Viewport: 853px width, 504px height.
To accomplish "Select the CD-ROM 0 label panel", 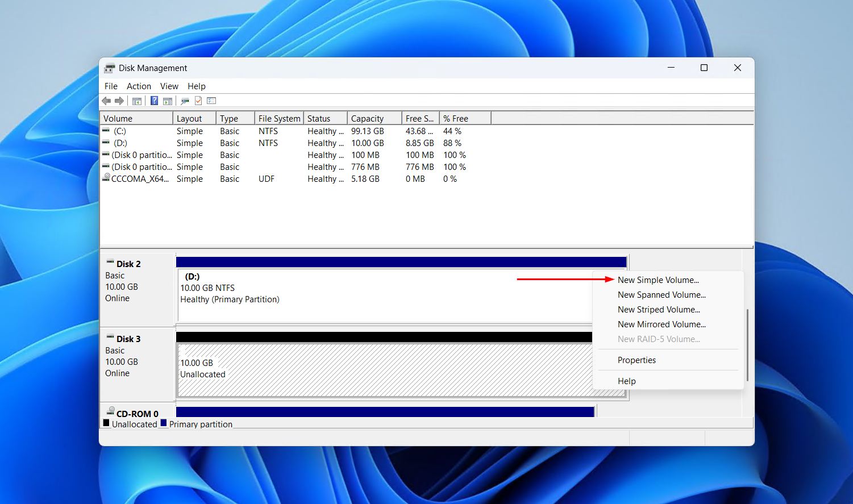I will (x=138, y=410).
